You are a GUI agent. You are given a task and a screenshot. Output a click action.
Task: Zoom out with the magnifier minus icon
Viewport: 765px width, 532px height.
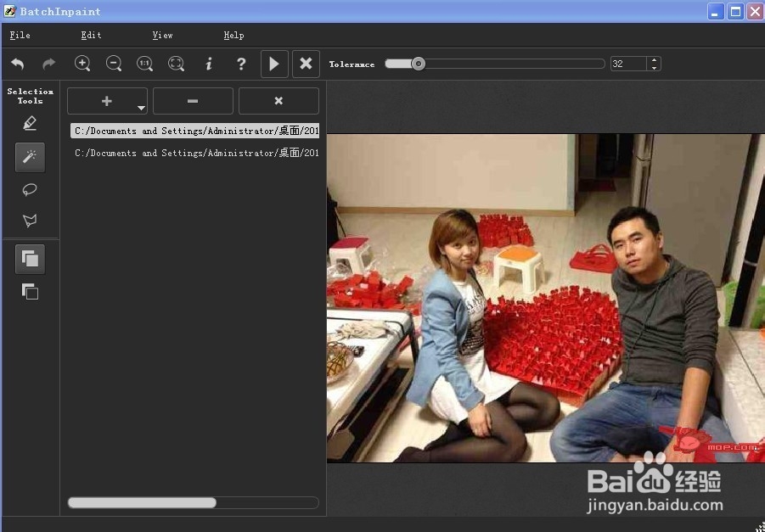114,64
